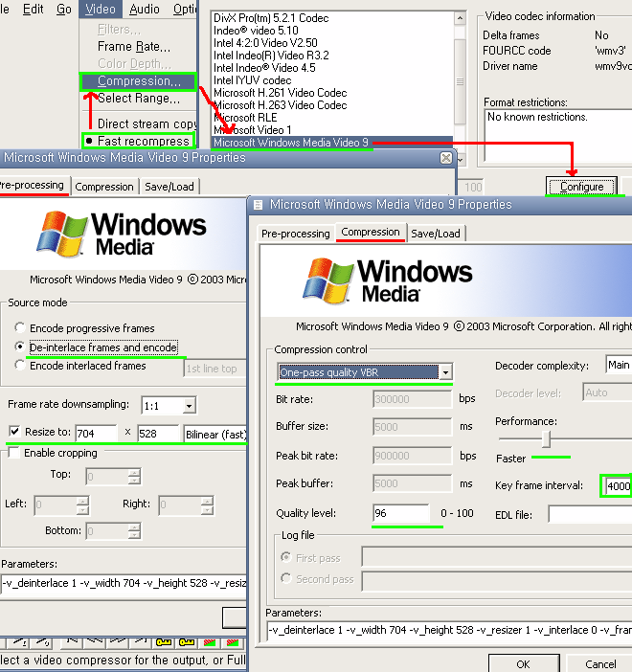The image size is (632, 672).
Task: Choose Frame Rate... from Video menu
Action: coord(134,47)
